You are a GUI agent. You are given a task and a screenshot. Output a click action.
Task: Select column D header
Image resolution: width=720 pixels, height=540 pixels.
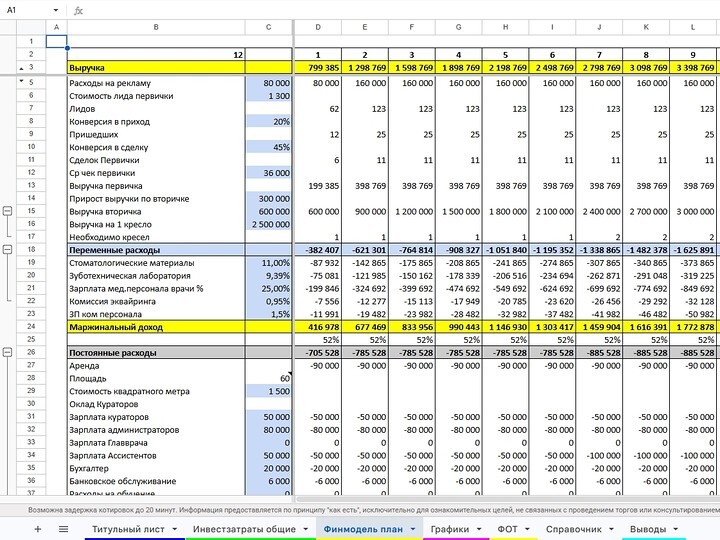(x=318, y=27)
